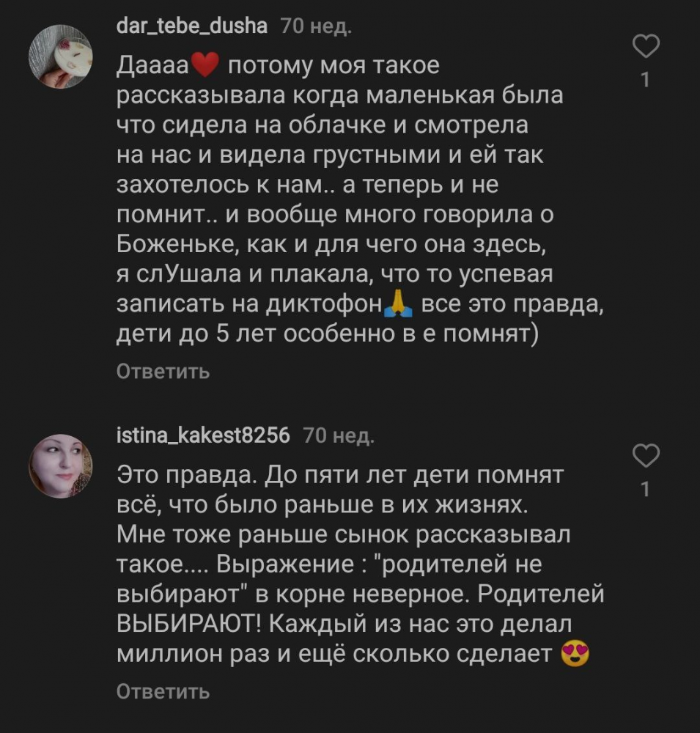The image size is (700, 733).
Task: View like count on dar_tebe_dusha comment
Action: click(x=645, y=81)
